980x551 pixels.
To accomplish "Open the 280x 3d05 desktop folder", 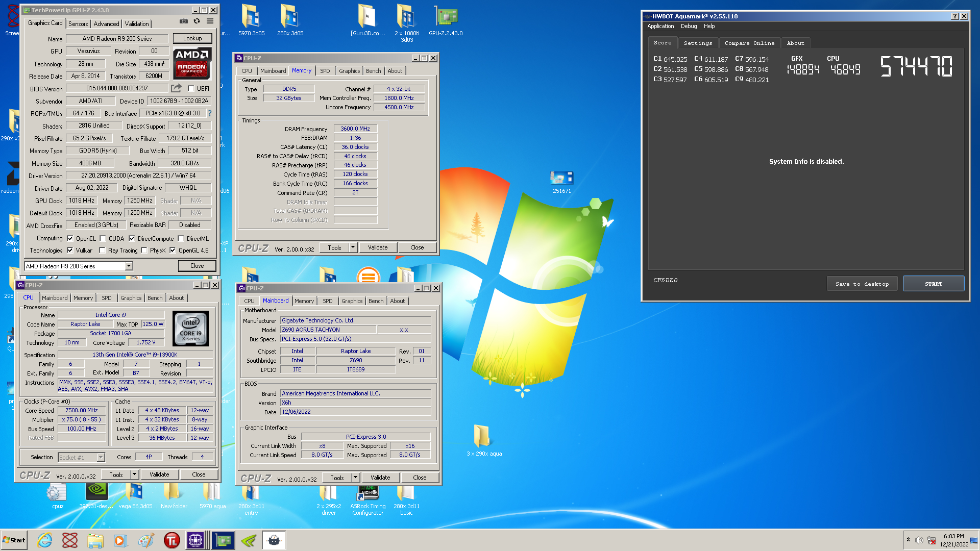I will [290, 20].
